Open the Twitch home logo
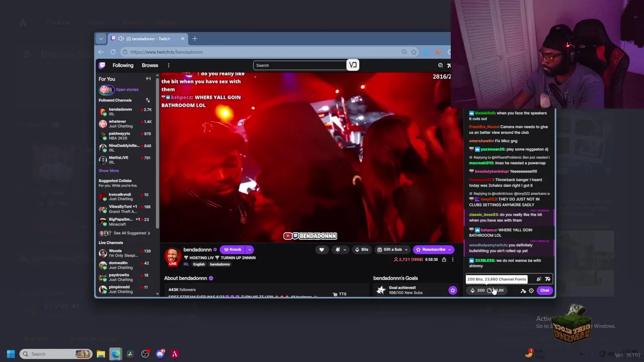This screenshot has height=362, width=644. point(102,65)
